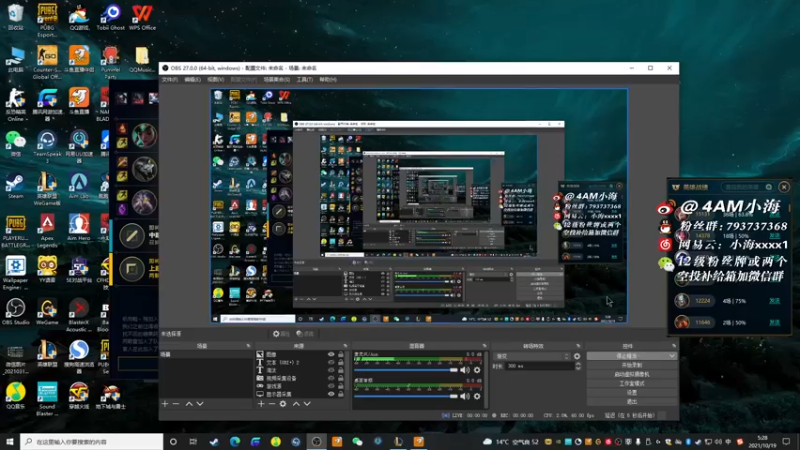
Task: Add a new source with plus icon
Action: [261, 404]
